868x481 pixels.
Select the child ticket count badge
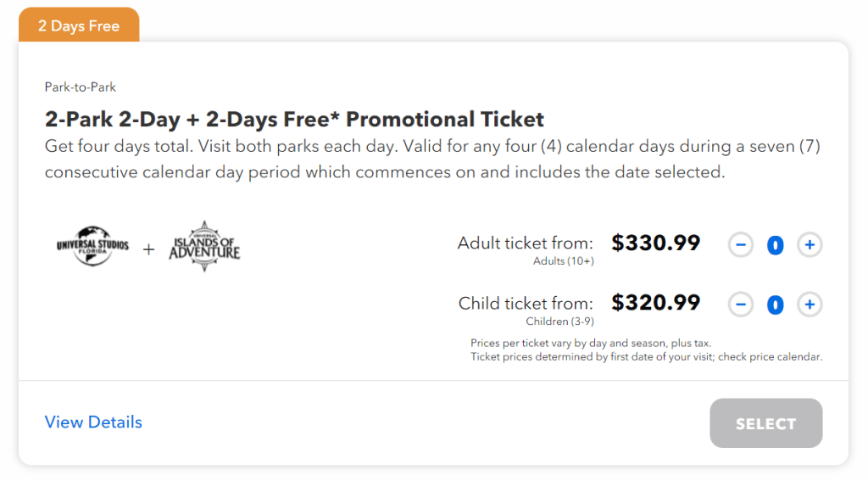pos(775,305)
